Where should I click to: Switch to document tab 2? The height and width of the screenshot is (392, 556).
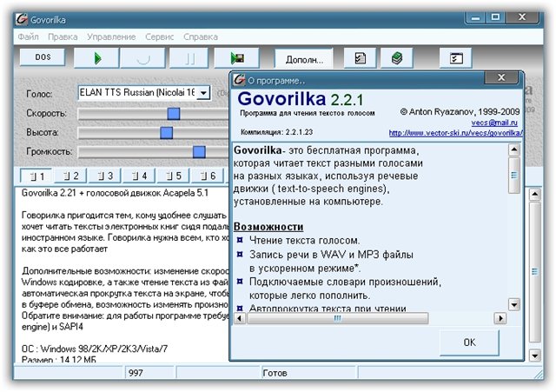71,176
